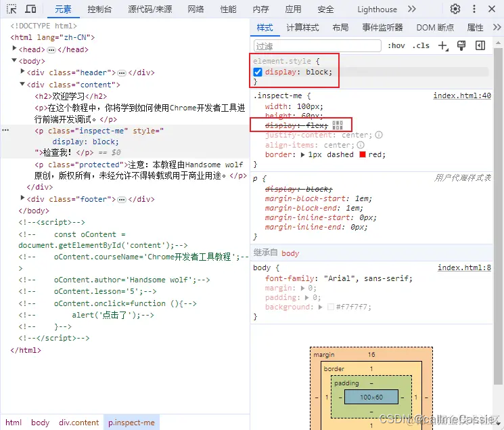Select the h2 欢迎学习 element row
Image resolution: width=504 pixels, height=430 pixels.
coord(71,96)
